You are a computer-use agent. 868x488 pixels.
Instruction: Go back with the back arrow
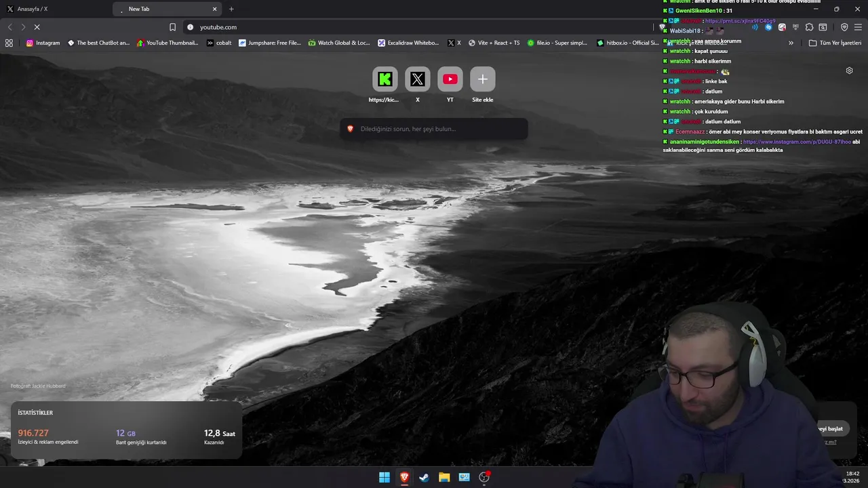(x=9, y=27)
